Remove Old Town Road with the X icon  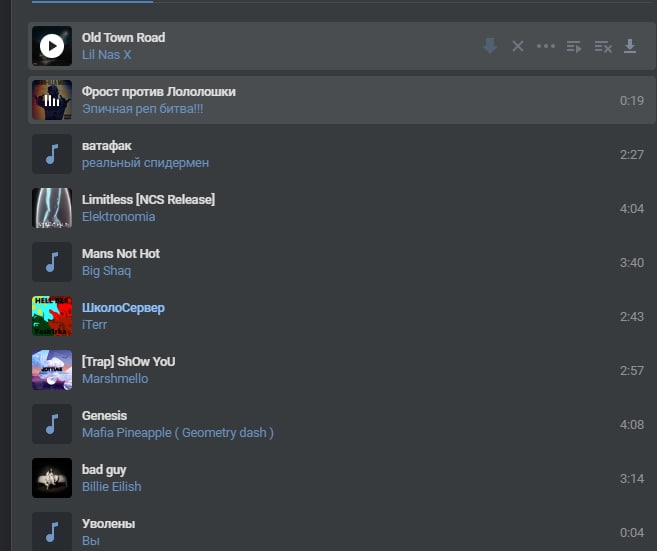(518, 46)
